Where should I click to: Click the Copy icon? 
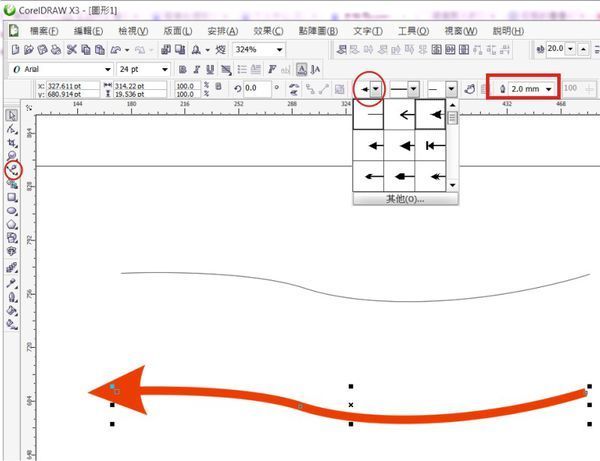coord(86,50)
